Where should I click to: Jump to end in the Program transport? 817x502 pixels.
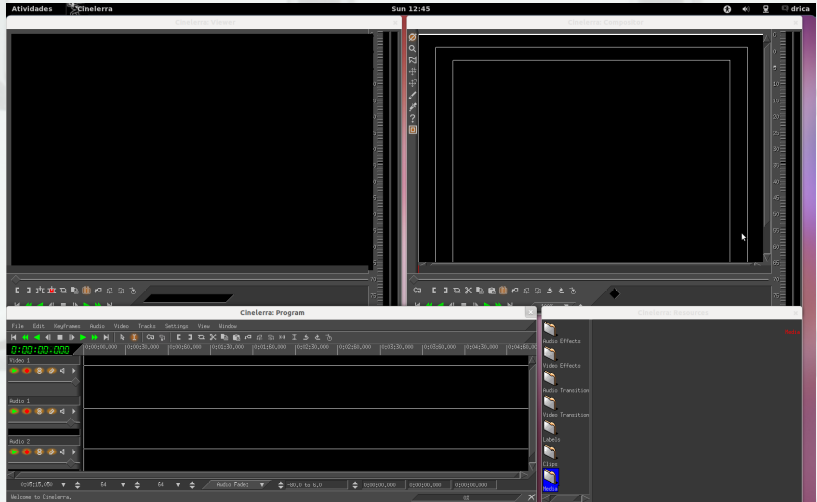106,337
